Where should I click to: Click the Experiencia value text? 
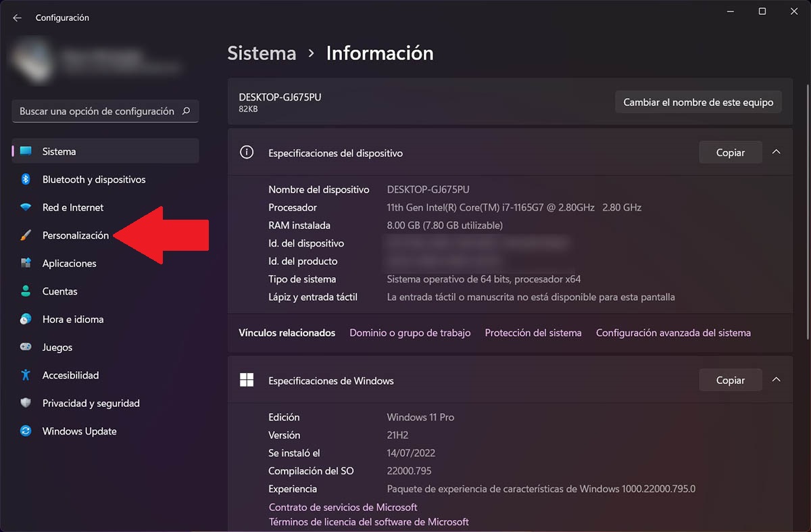pyautogui.click(x=541, y=489)
